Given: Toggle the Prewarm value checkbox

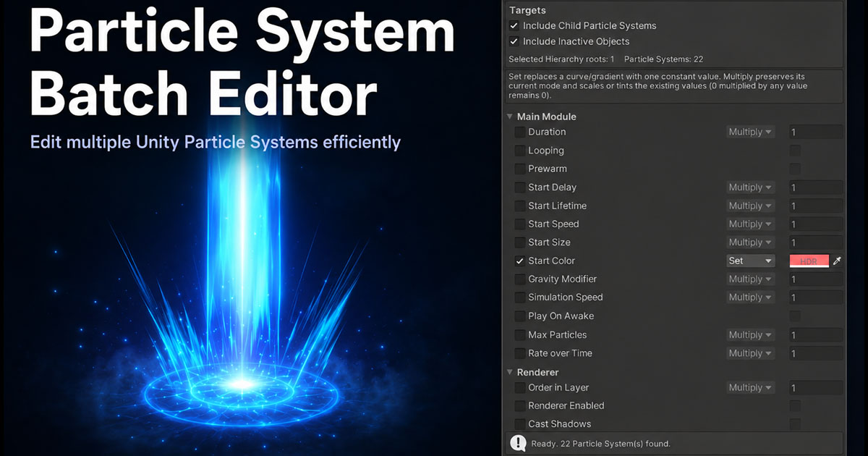Looking at the screenshot, I should click(795, 169).
